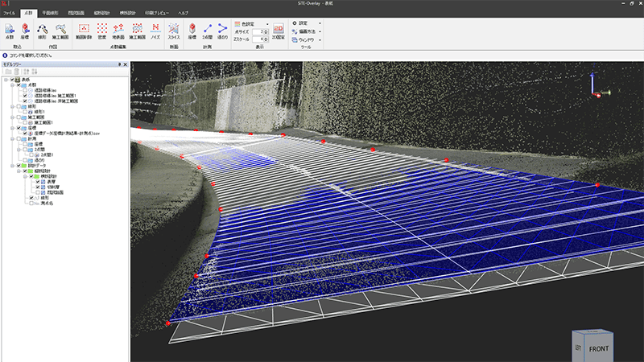
Task: Click the application logo icon in title bar
Action: (4, 3)
